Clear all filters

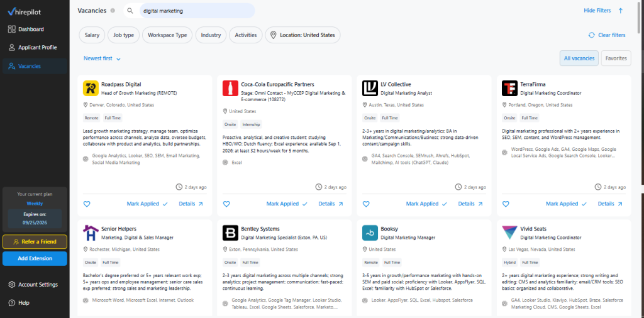(607, 35)
